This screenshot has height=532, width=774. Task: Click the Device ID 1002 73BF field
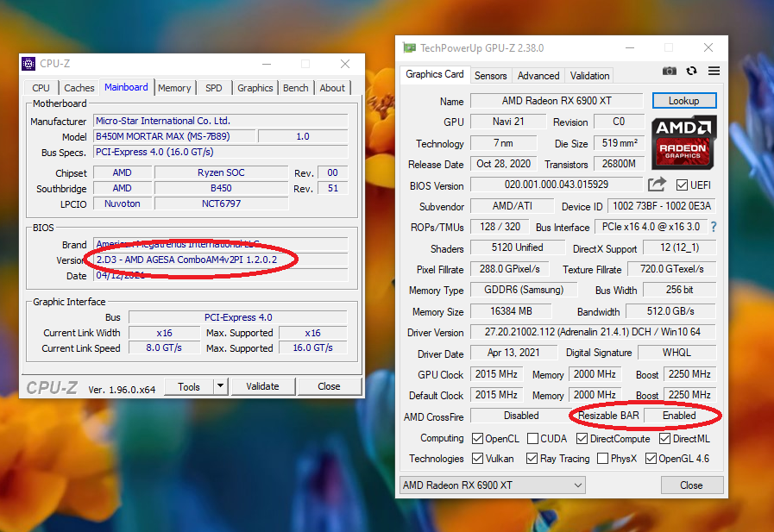(662, 206)
